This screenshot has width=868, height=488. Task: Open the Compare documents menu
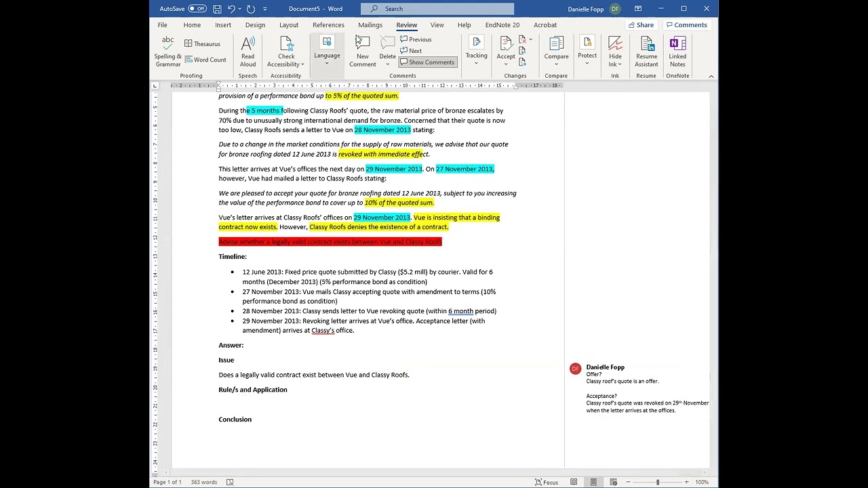(556, 52)
